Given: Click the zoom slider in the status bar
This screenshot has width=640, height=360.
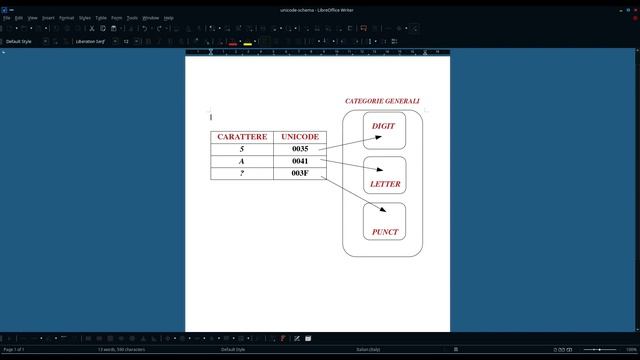Looking at the screenshot, I should point(599,349).
